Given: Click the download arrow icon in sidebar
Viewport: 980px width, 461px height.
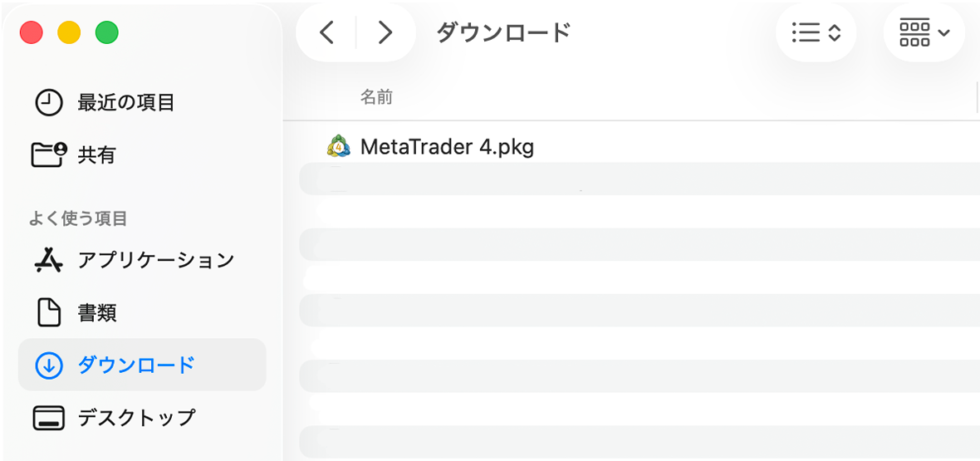Looking at the screenshot, I should click(x=48, y=365).
